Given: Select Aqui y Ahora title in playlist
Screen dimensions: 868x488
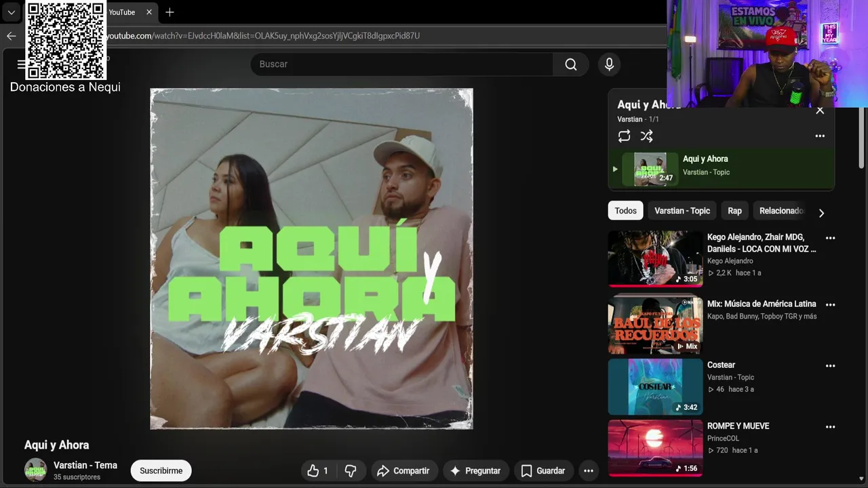Looking at the screenshot, I should point(705,159).
